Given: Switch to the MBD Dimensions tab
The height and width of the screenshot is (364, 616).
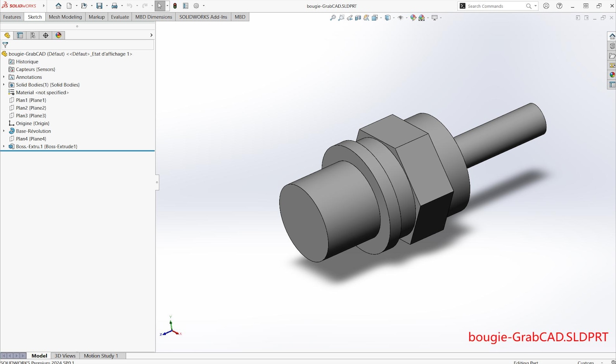Looking at the screenshot, I should click(x=154, y=17).
